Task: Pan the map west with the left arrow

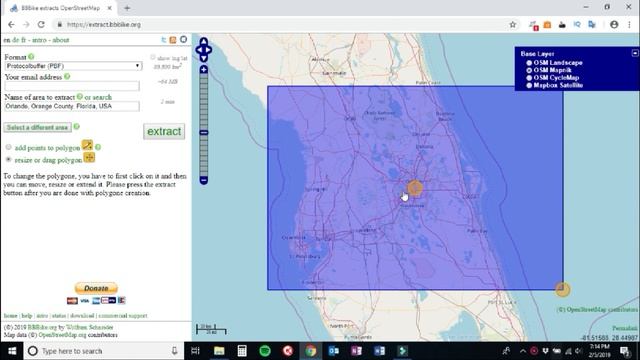Action: click(x=198, y=50)
